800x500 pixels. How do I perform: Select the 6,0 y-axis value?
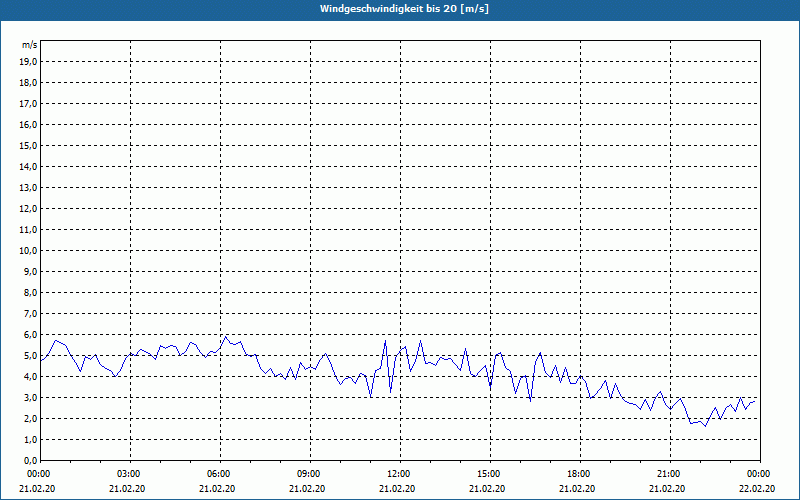30,335
